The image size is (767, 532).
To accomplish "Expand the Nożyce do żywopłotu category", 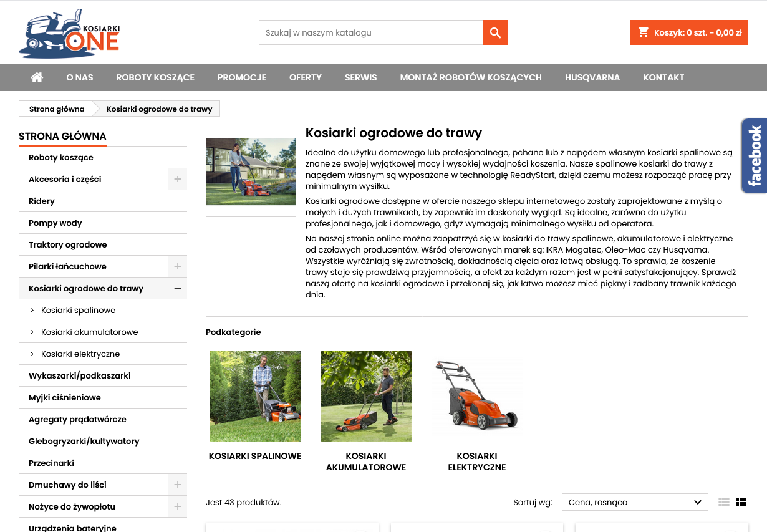I will click(x=178, y=506).
